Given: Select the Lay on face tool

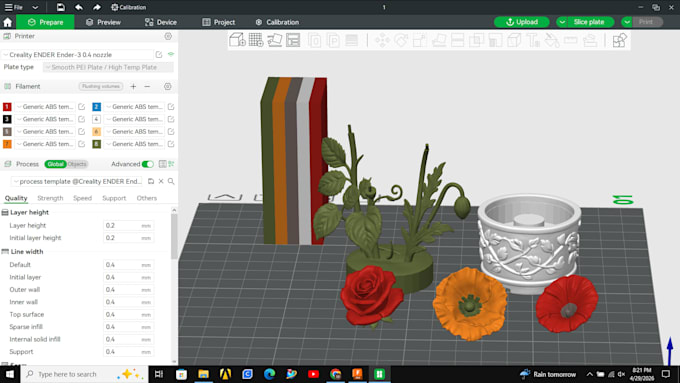Looking at the screenshot, I should tap(439, 40).
